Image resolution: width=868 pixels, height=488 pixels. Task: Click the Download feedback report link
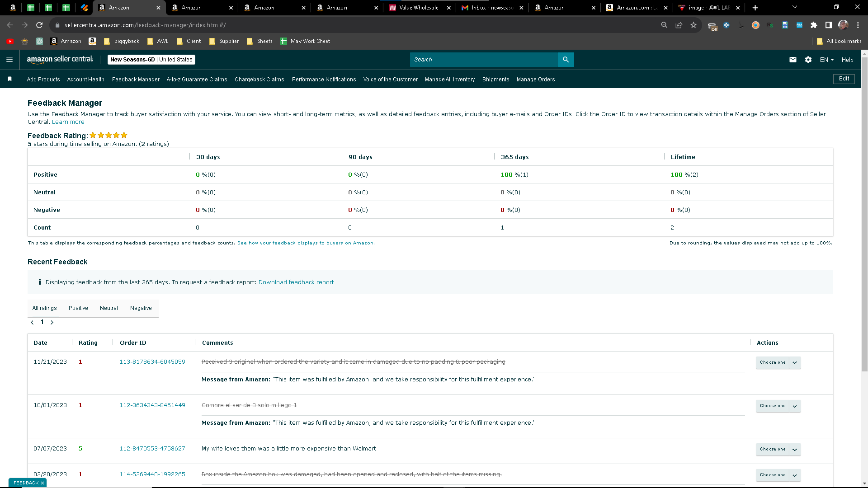click(x=296, y=282)
